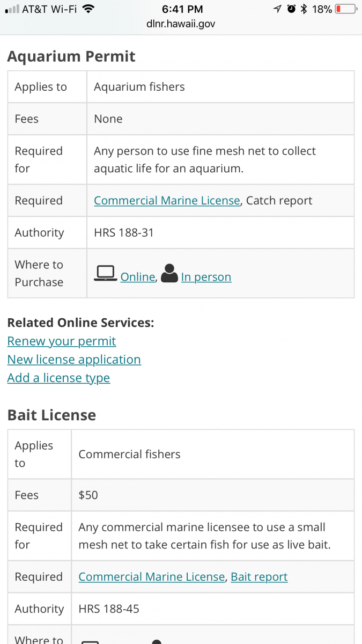Open the Bait report link
The image size is (362, 644).
[259, 577]
